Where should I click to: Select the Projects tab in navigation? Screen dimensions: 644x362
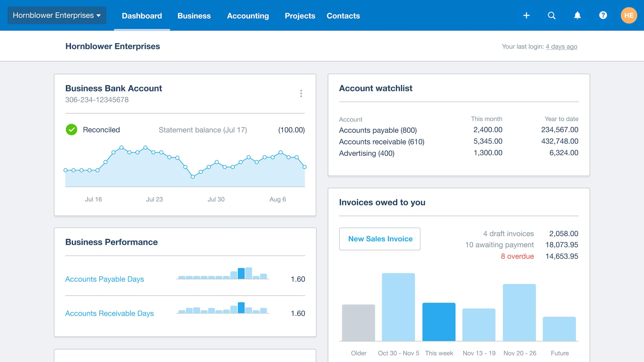(300, 16)
